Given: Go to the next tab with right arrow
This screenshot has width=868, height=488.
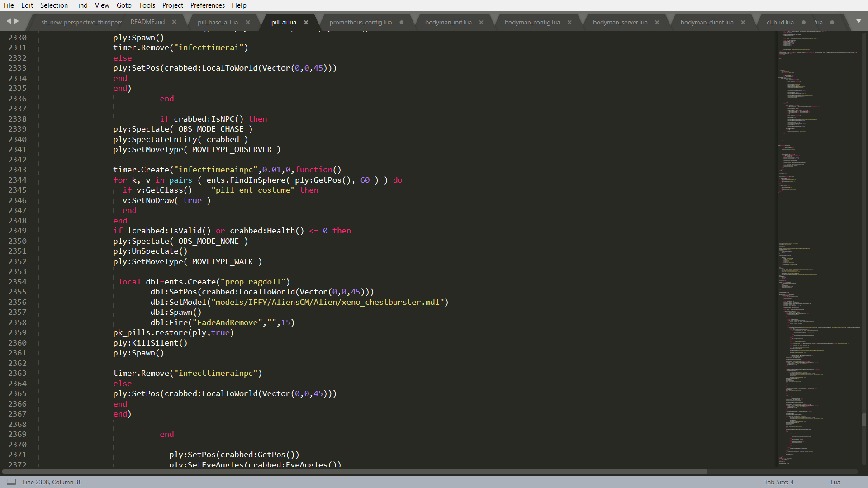Looking at the screenshot, I should [17, 21].
